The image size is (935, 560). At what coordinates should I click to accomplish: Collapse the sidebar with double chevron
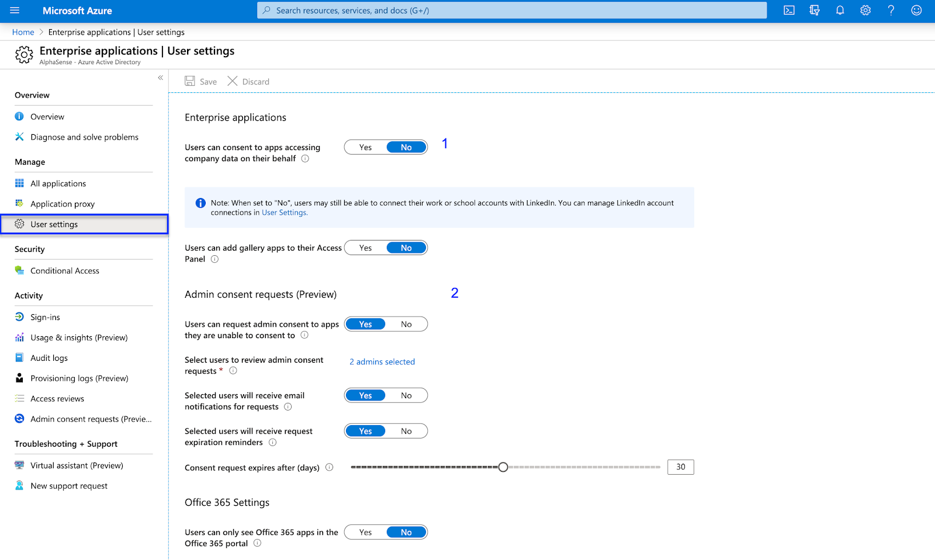click(x=160, y=78)
